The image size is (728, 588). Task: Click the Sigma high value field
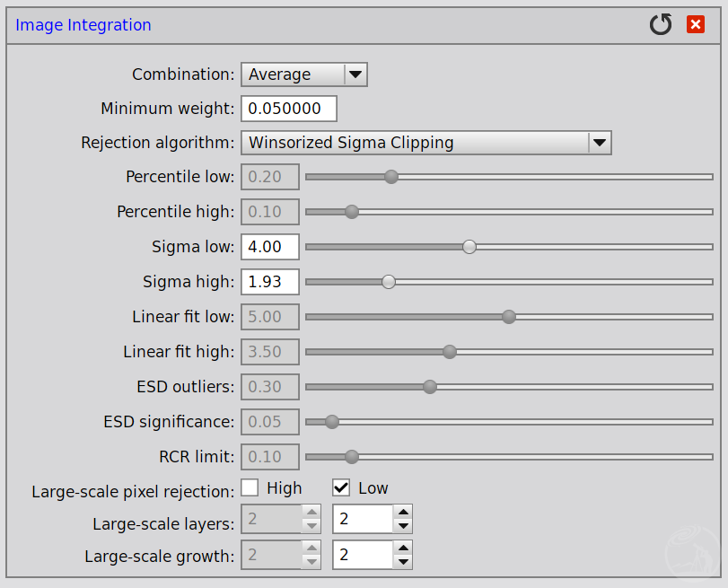tap(269, 282)
